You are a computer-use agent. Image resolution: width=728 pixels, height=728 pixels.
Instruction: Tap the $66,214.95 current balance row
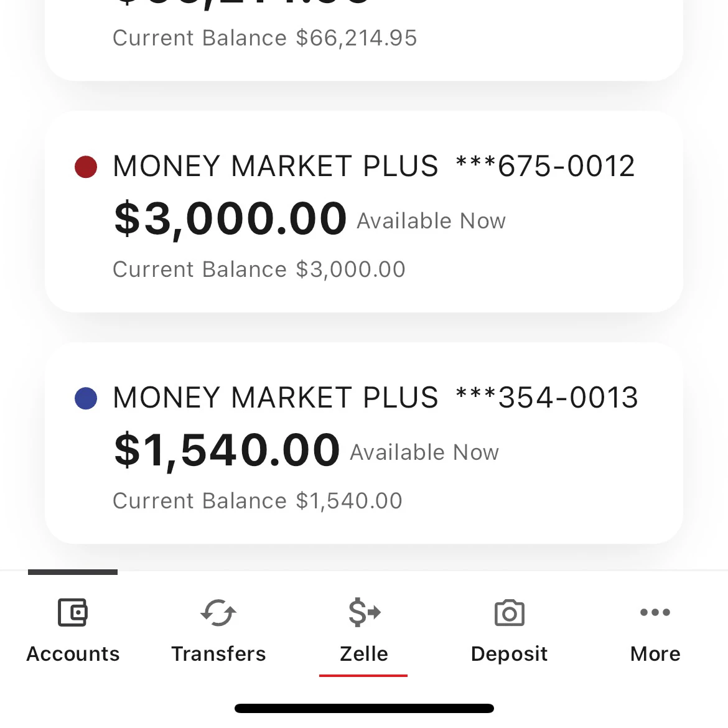coord(264,37)
